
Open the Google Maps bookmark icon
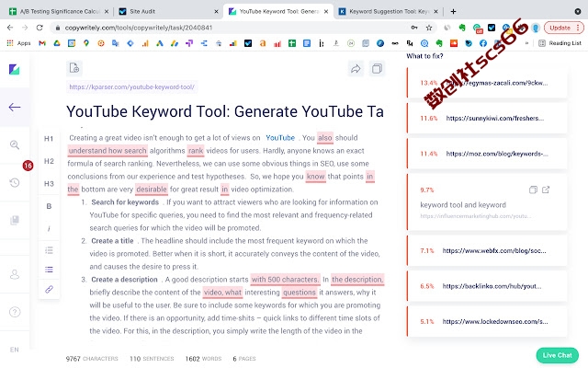(x=85, y=43)
